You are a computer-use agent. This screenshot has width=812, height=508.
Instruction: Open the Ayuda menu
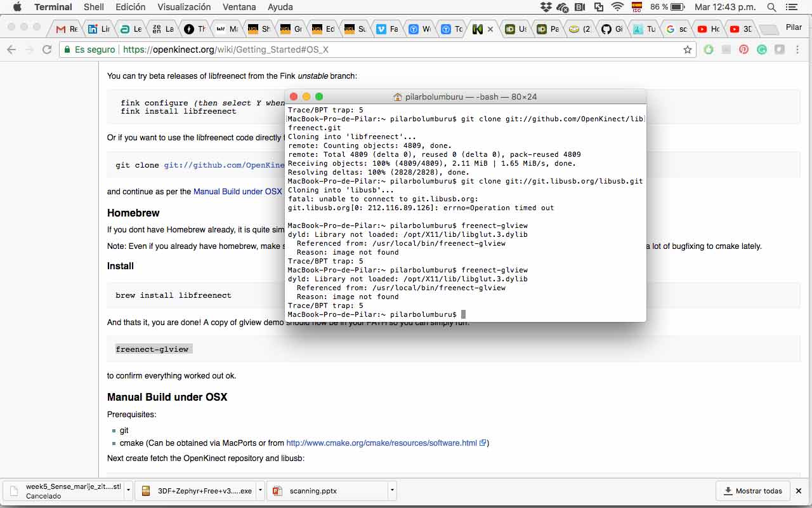coord(280,7)
